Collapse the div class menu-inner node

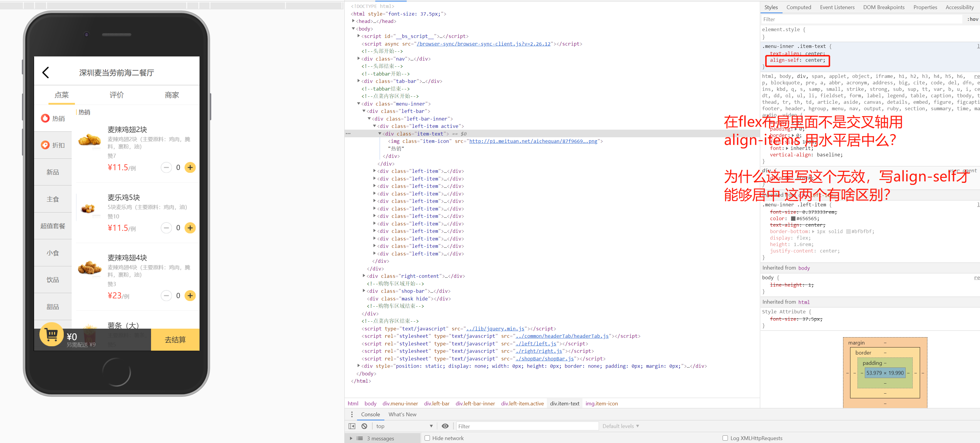tap(359, 104)
